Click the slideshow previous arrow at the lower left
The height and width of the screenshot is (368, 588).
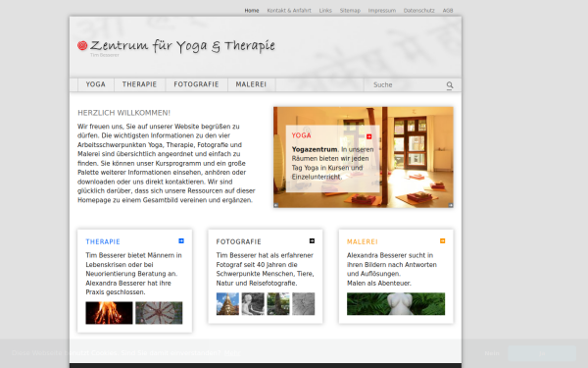point(276,205)
